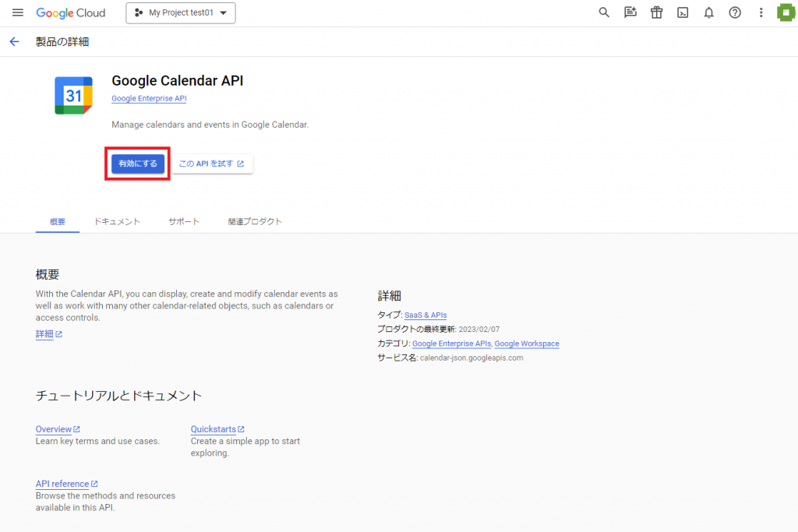
Task: Open the My Project test01 project selector
Action: tap(181, 13)
